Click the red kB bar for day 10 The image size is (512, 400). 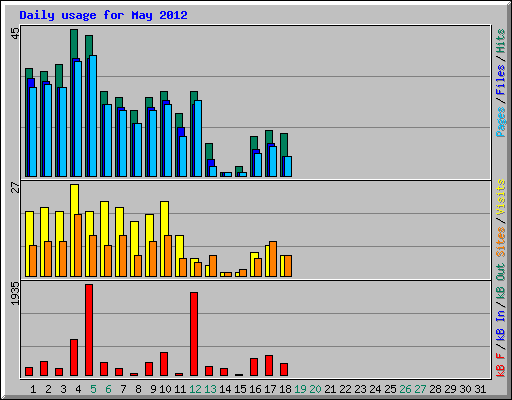pyautogui.click(x=164, y=364)
